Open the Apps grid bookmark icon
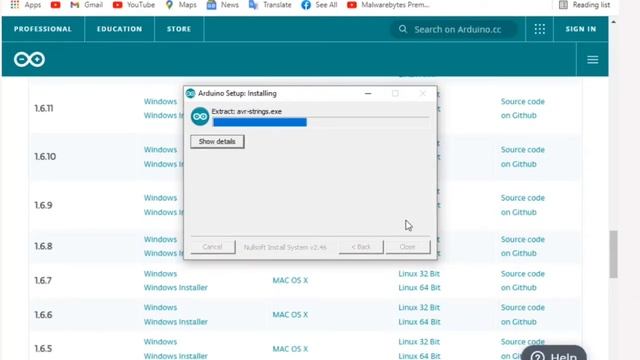 click(15, 4)
